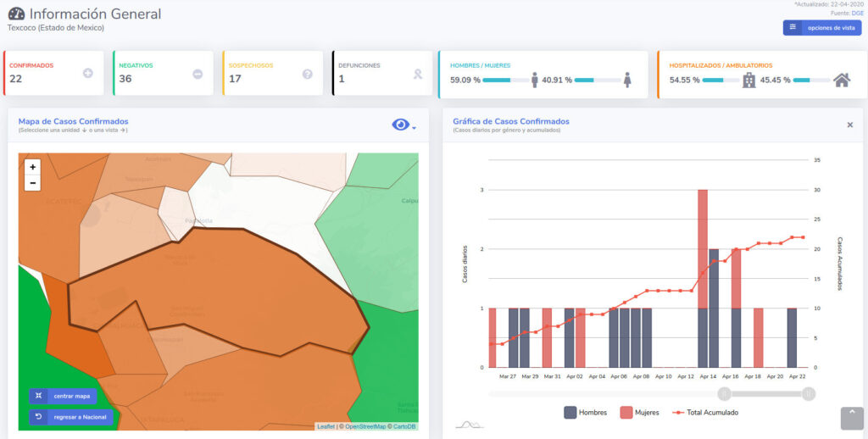Click the left handle of date range slider
Image resolution: width=868 pixels, height=439 pixels.
click(x=724, y=393)
